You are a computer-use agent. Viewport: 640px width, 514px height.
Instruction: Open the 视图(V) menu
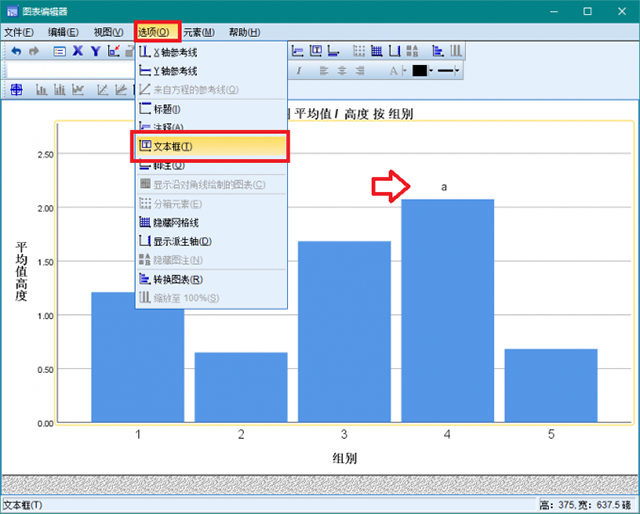[109, 32]
